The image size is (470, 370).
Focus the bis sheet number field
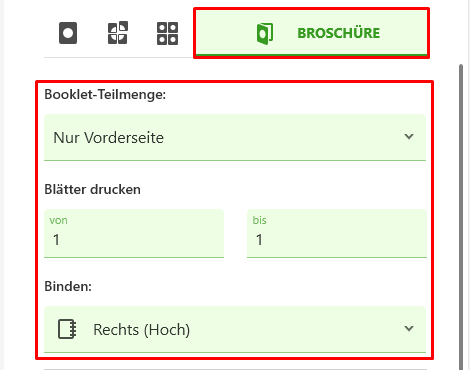(x=337, y=233)
